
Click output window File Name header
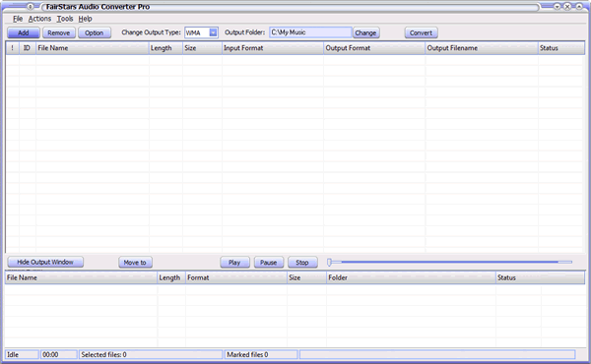[x=81, y=277]
